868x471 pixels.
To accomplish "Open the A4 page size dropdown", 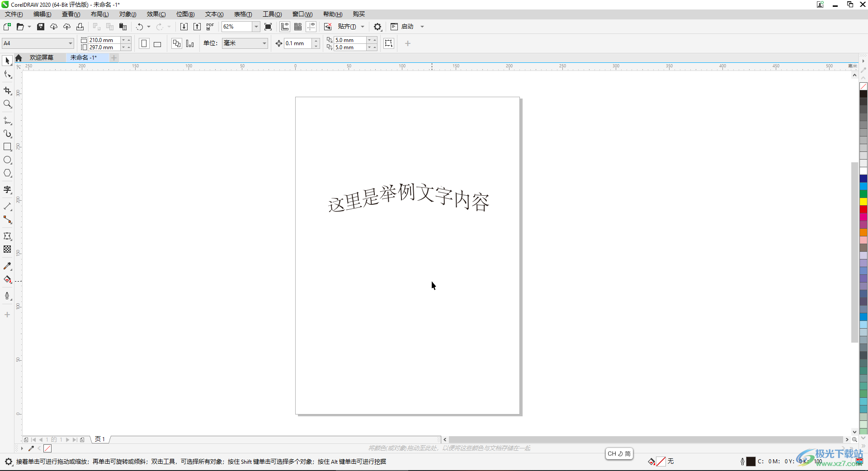I will (71, 43).
